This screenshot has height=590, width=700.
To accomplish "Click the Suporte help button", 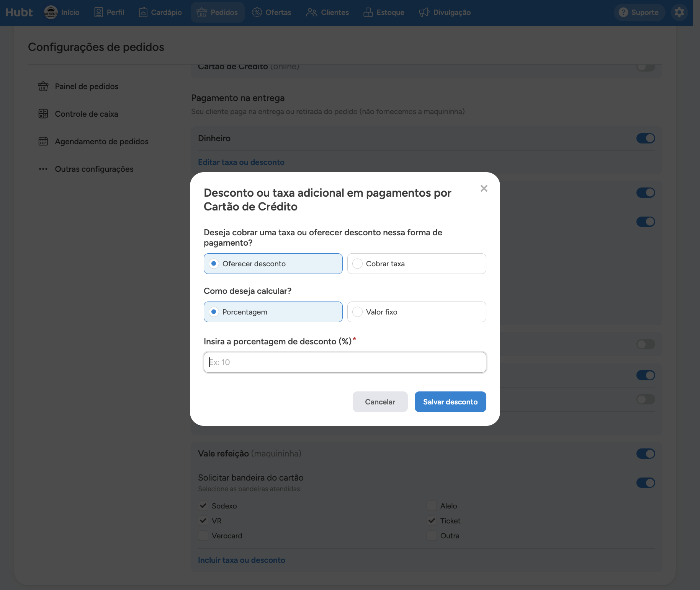I will pyautogui.click(x=639, y=12).
